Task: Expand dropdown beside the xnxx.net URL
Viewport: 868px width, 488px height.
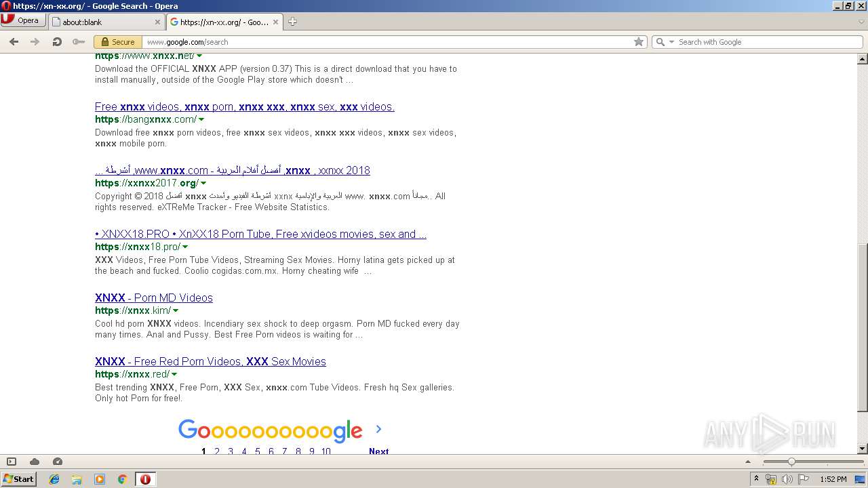Action: [x=199, y=56]
